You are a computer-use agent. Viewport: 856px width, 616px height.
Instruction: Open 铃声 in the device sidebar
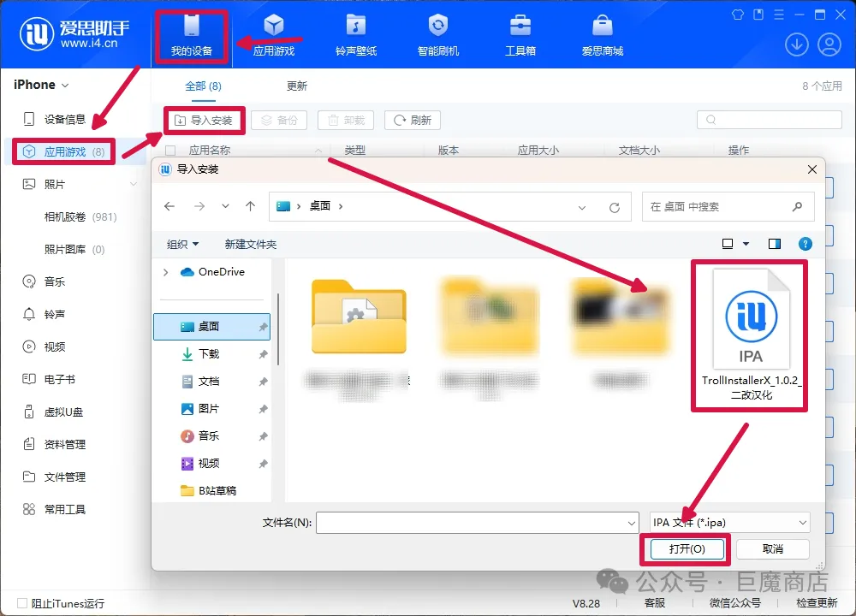tap(55, 314)
